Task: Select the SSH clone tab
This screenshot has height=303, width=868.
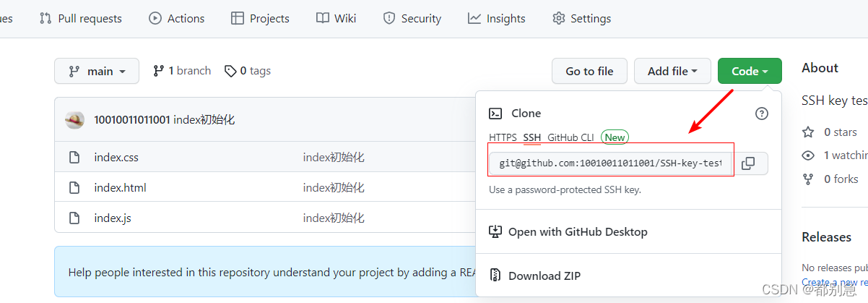Action: [532, 137]
